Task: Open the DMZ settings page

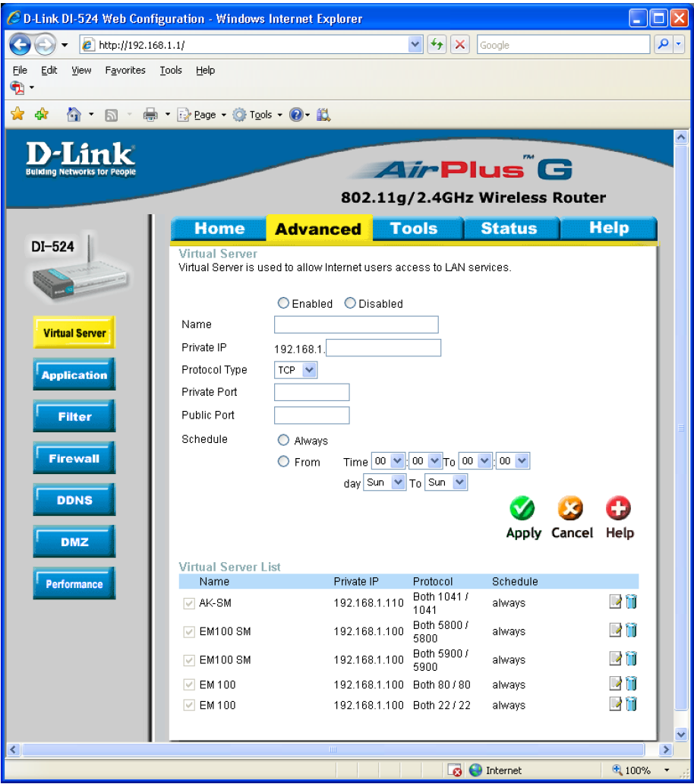Action: [74, 542]
